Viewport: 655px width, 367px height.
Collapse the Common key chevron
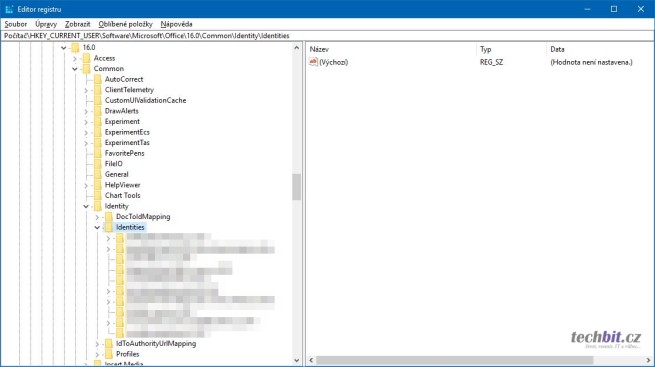[75, 69]
